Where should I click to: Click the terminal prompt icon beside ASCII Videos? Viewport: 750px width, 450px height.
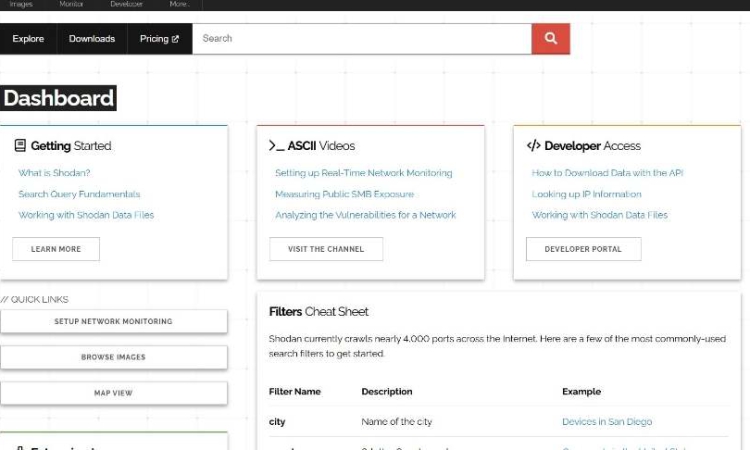[x=276, y=146]
